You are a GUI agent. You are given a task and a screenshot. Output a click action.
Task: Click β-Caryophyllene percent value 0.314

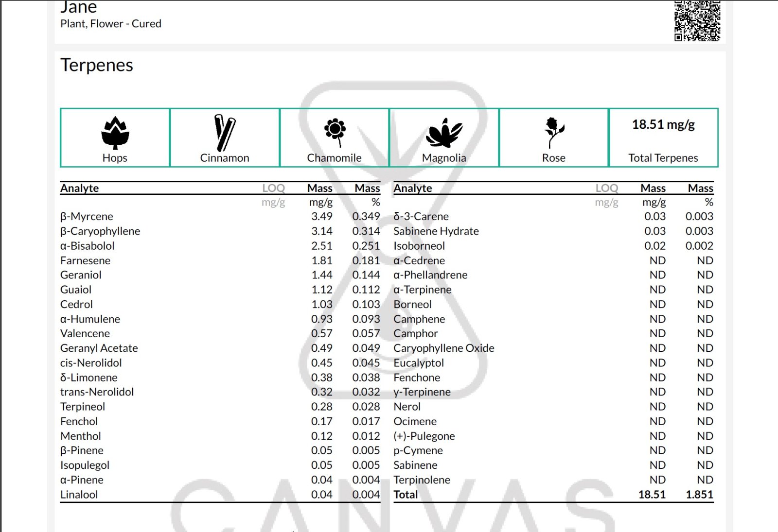click(x=366, y=231)
